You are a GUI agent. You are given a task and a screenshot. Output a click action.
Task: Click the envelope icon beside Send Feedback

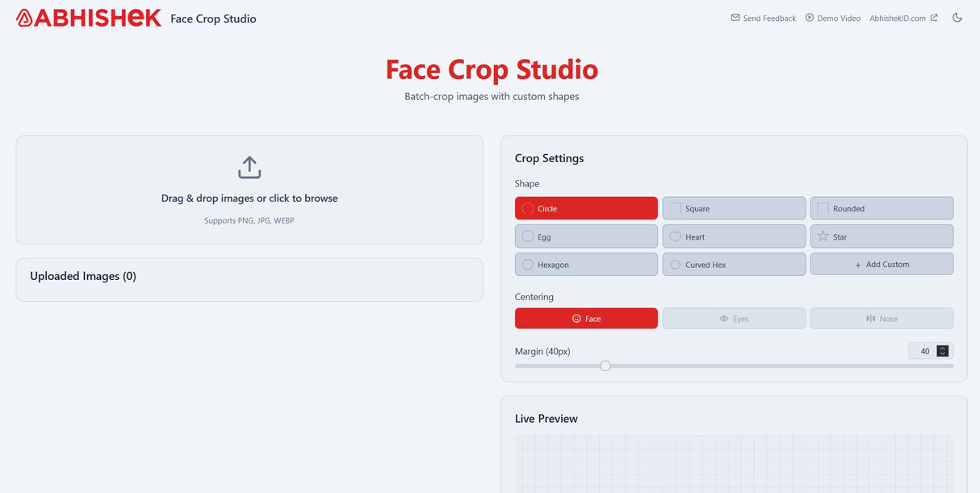pos(735,18)
